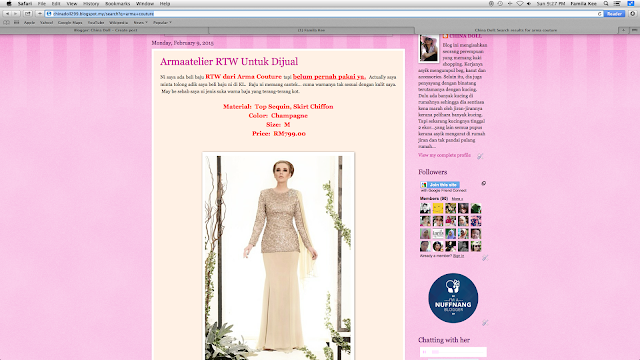Click the Share button in toolbar
The image size is (640, 360).
click(28, 13)
